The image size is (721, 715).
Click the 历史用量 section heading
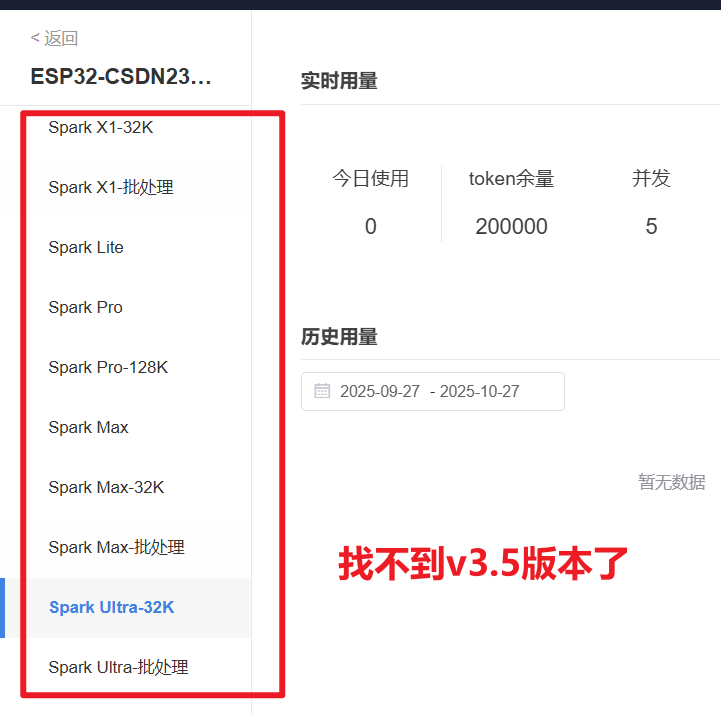[x=339, y=337]
